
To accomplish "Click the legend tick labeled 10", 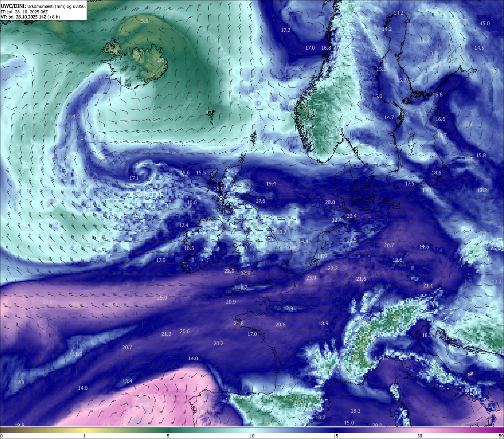I will [x=252, y=436].
